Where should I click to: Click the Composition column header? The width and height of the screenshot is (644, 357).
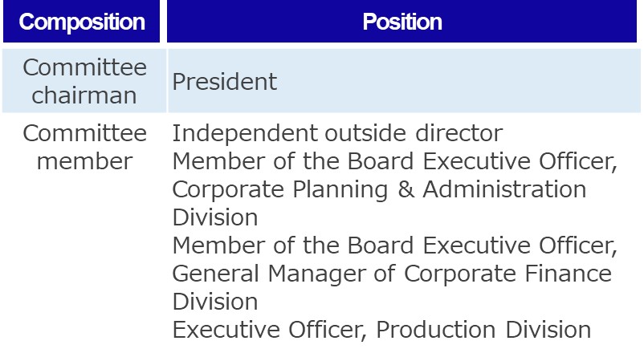[x=83, y=22]
